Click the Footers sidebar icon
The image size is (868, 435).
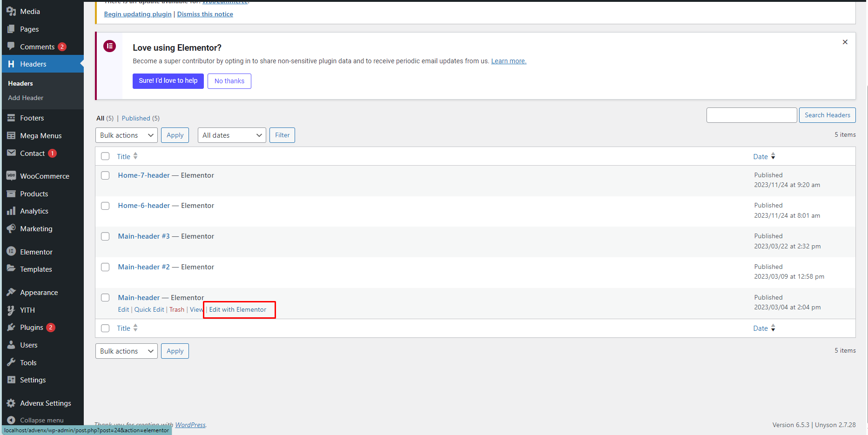(x=11, y=118)
